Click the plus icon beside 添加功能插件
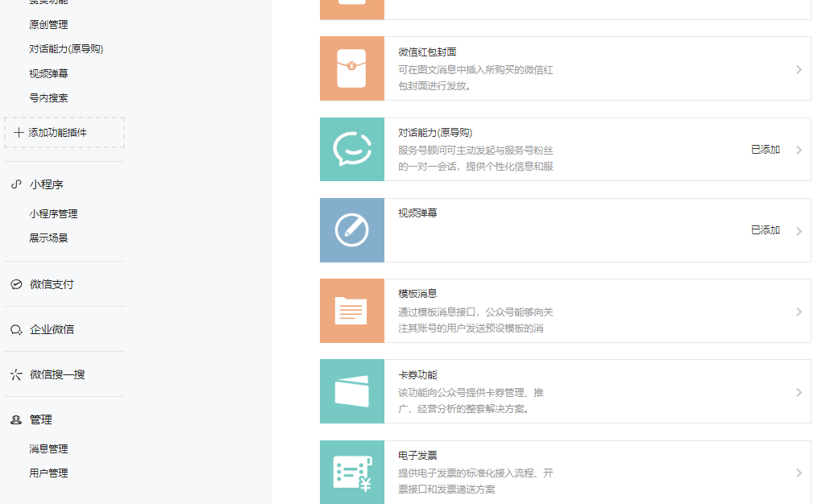 click(x=19, y=133)
